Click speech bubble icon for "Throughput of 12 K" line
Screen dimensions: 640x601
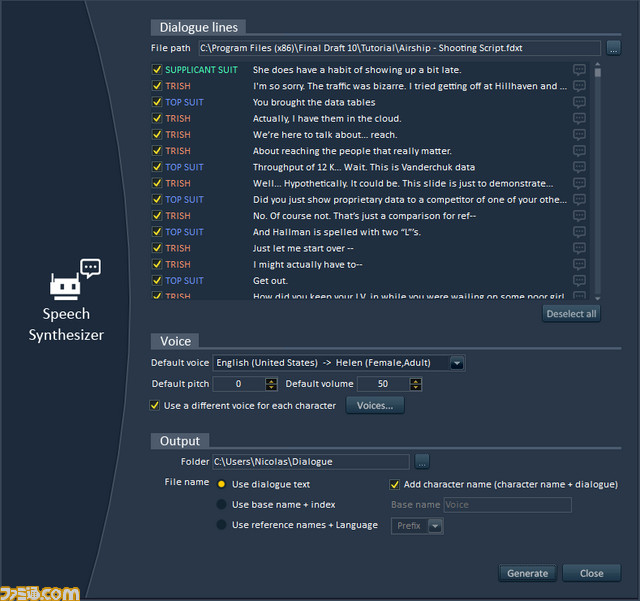pyautogui.click(x=579, y=167)
